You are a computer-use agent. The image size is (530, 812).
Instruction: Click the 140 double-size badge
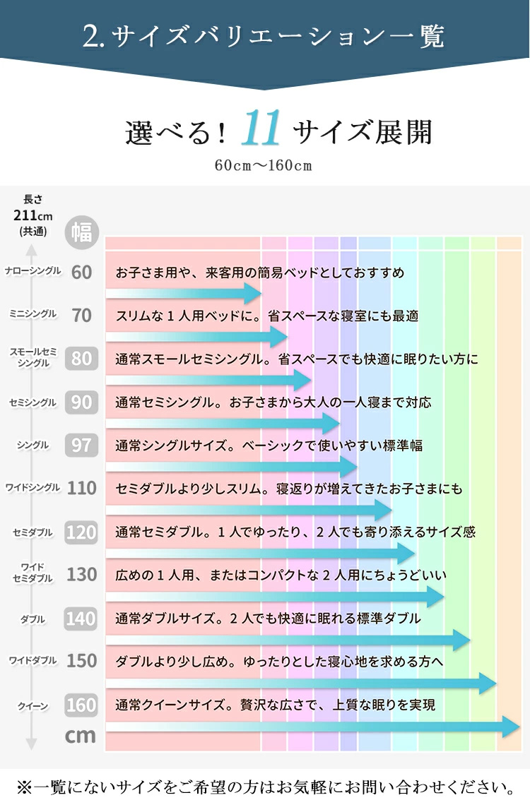[82, 619]
